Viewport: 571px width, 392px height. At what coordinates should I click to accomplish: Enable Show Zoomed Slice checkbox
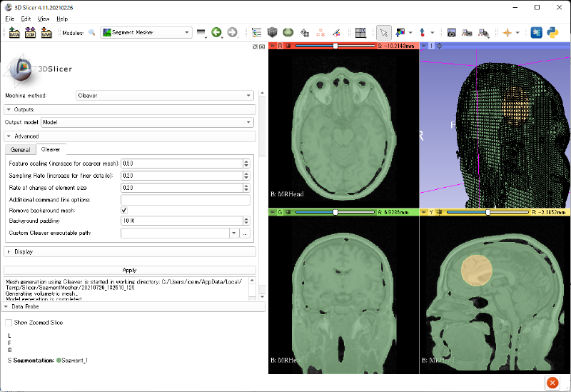(x=9, y=323)
